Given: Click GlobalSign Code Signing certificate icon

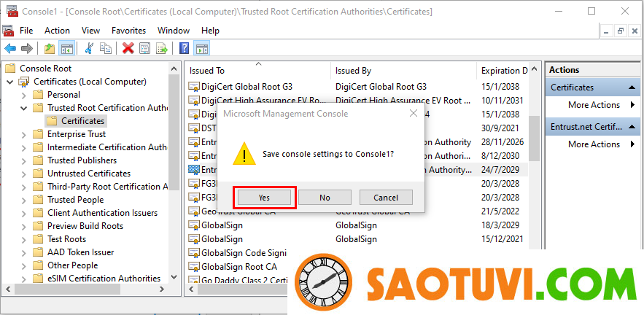Looking at the screenshot, I should (193, 252).
